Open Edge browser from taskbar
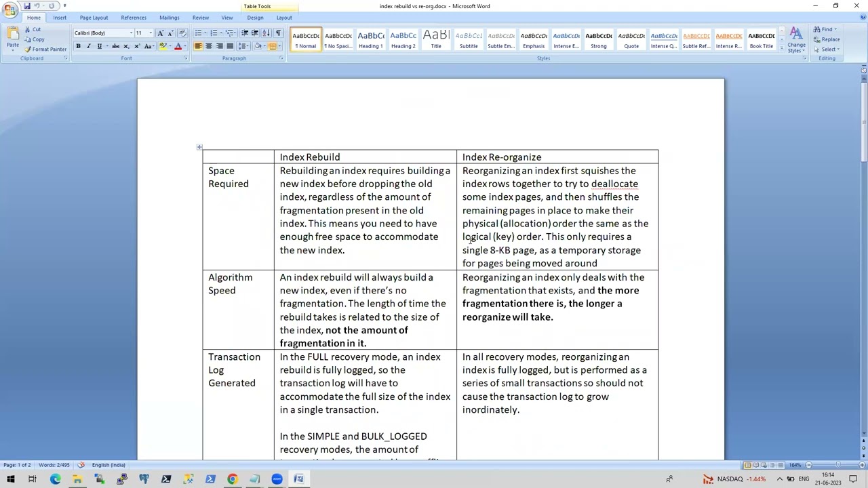868x488 pixels. [55, 479]
